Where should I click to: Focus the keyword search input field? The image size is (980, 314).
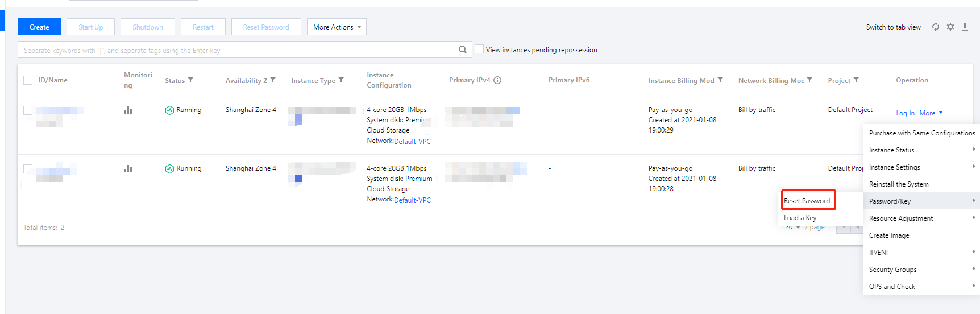point(239,50)
